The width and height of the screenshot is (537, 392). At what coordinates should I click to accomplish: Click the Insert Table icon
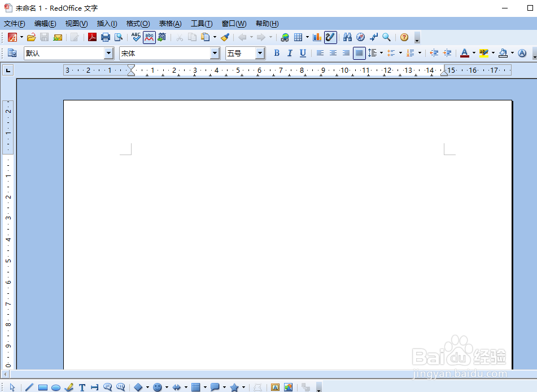[298, 37]
